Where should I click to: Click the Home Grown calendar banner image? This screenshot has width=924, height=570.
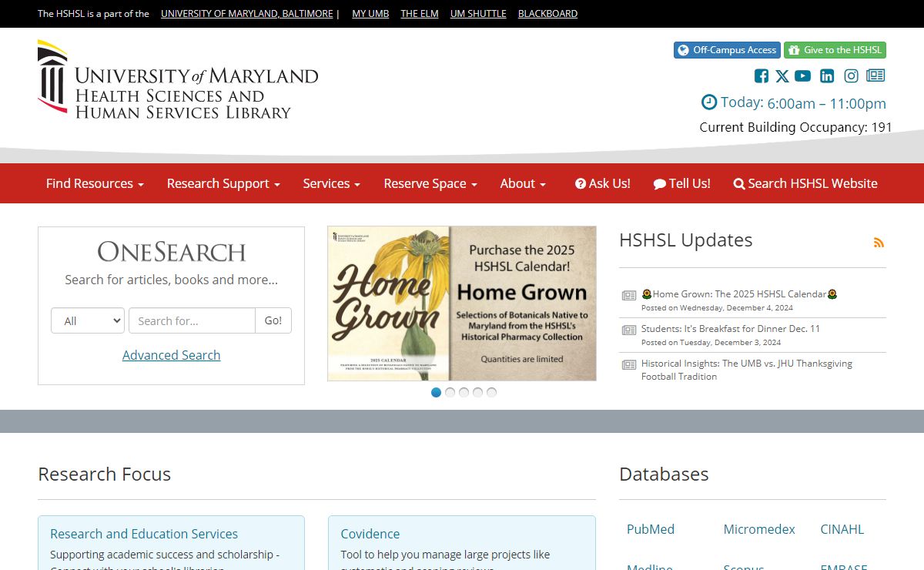click(462, 303)
